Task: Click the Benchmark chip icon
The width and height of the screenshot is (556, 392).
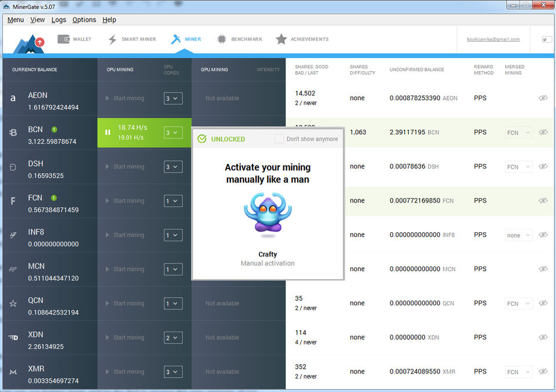Action: coord(222,39)
